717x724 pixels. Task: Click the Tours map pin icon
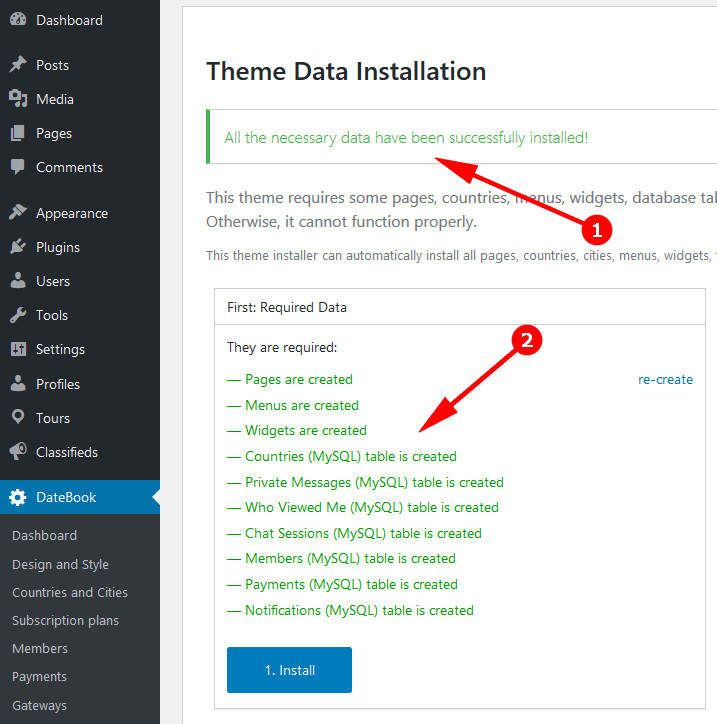pyautogui.click(x=18, y=418)
